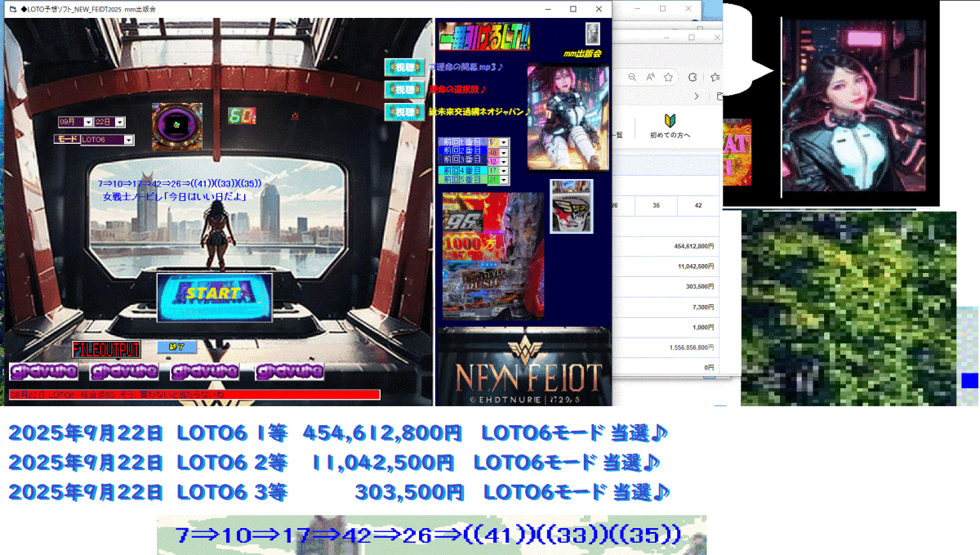Click the pixelated green foliage image

[849, 308]
